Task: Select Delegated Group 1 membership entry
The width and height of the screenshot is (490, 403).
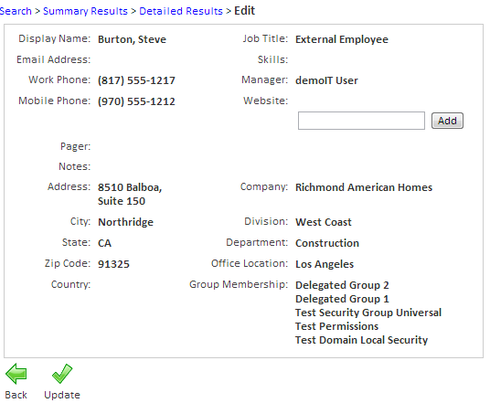Action: pyautogui.click(x=342, y=299)
